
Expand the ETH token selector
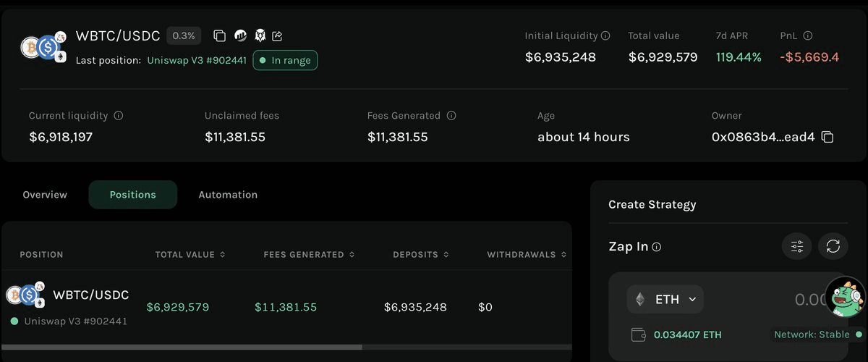click(x=665, y=299)
